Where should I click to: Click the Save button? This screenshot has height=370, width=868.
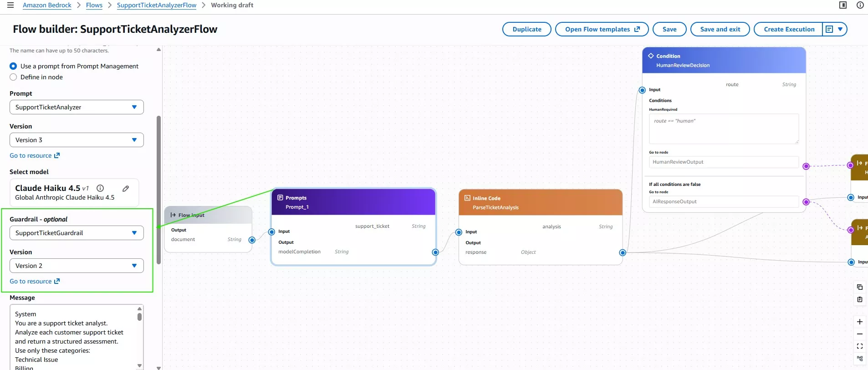click(669, 29)
